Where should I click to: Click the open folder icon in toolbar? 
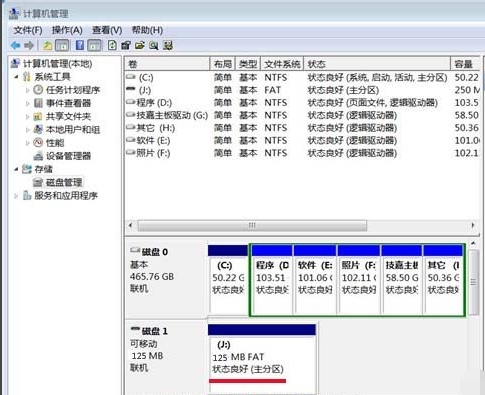pos(140,45)
